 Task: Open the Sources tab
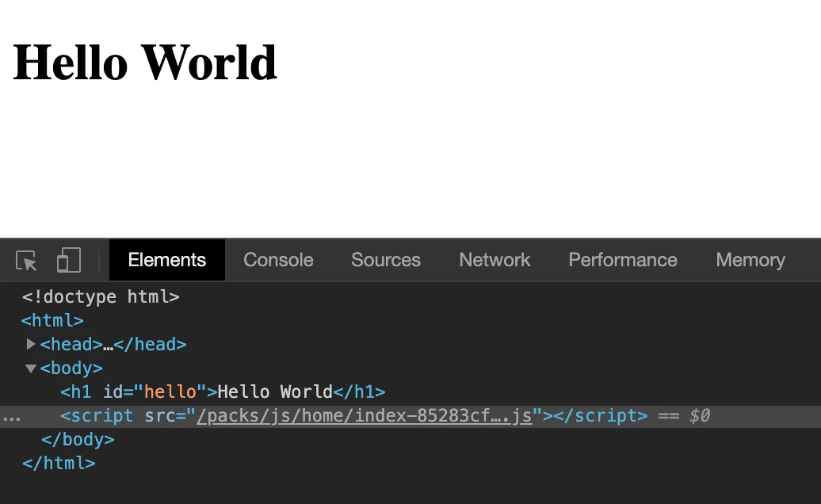(386, 260)
